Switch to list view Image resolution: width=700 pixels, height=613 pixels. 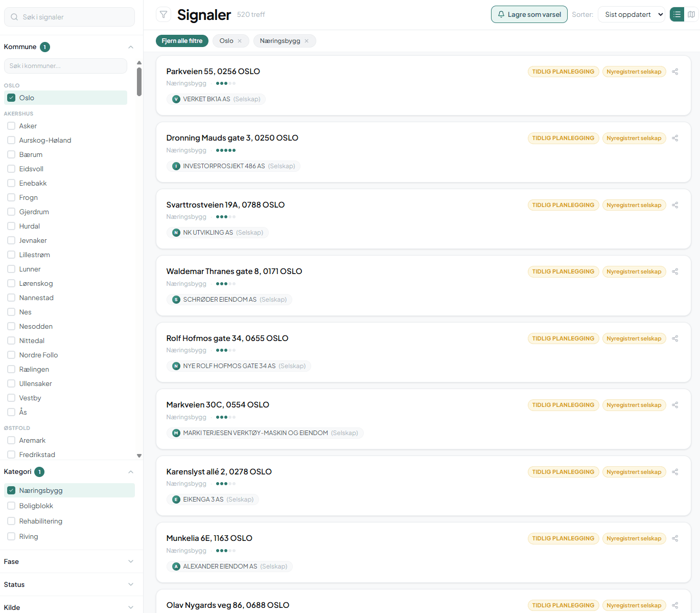677,14
